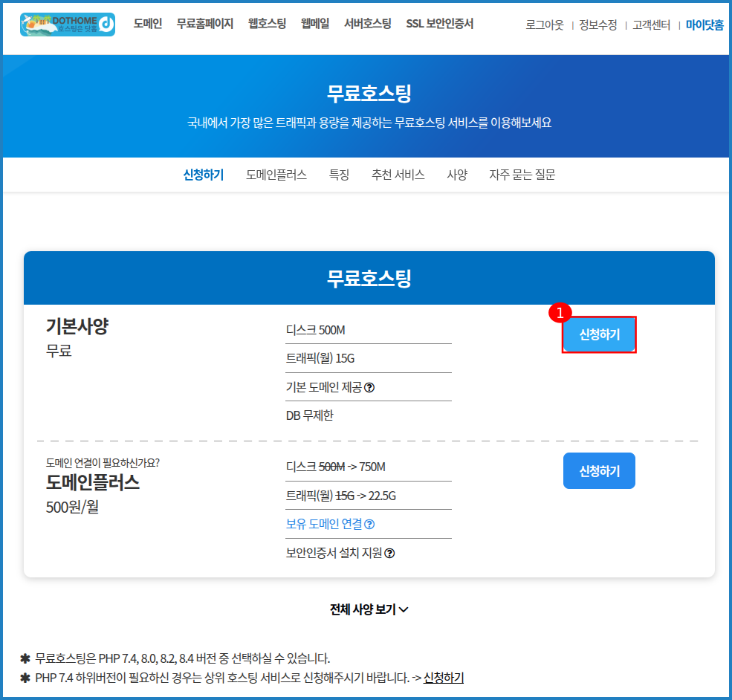Switch to the 자주 묻는 질문 tab
The image size is (732, 700).
(x=522, y=175)
